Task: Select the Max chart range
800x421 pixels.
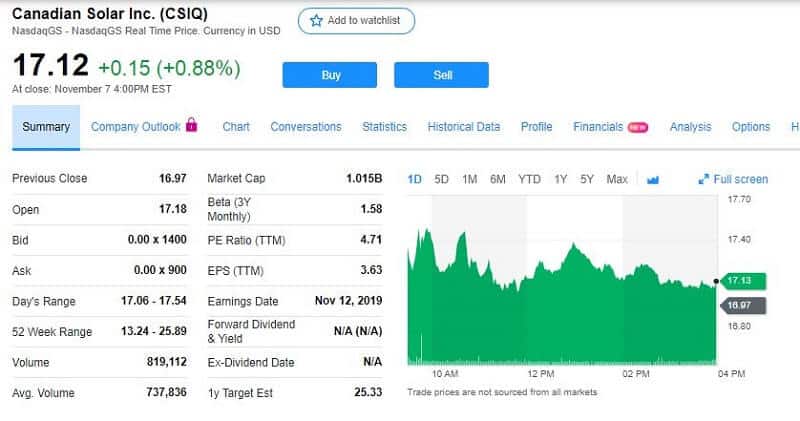Action: pos(617,180)
